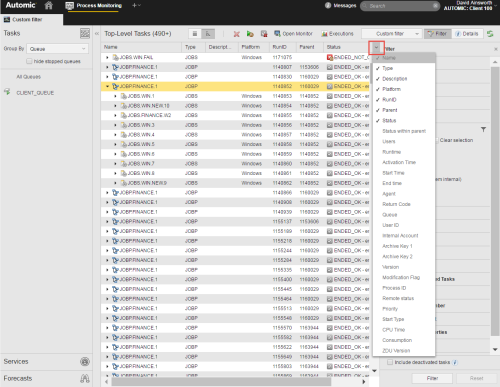This screenshot has height=387, width=500.
Task: Enable Include deactivated tasks checkbox
Action: coord(390,362)
